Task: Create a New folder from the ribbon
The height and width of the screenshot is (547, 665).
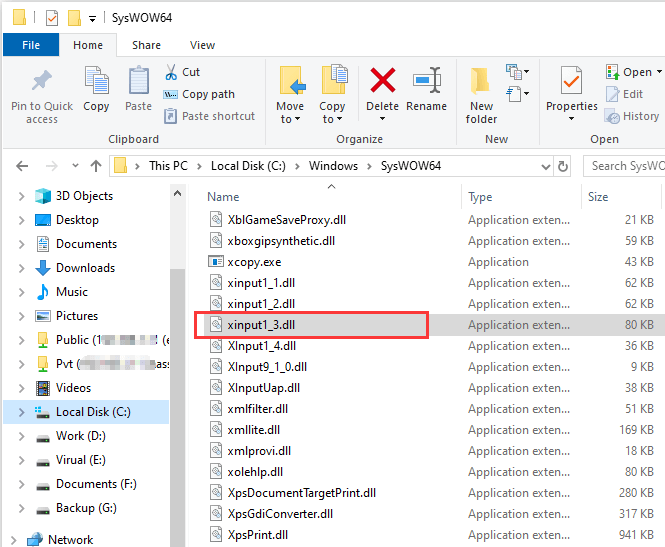Action: (x=481, y=82)
